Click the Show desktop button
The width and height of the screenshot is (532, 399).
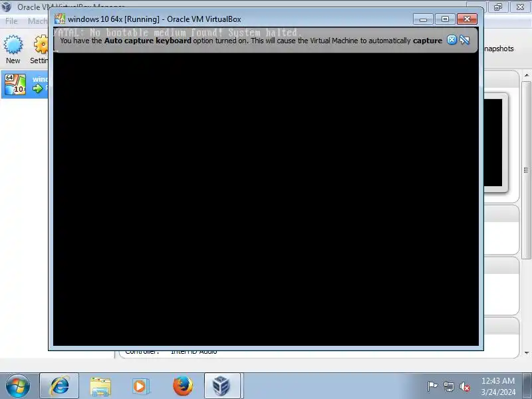pos(527,386)
